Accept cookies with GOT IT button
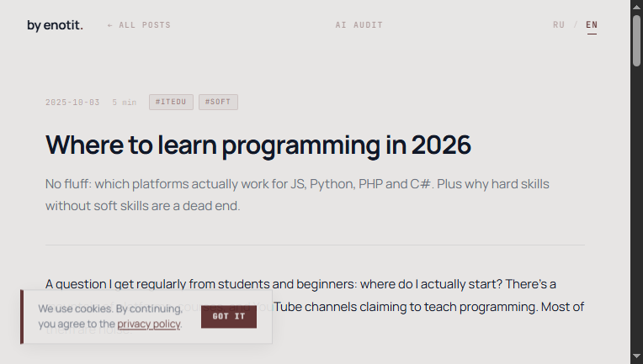This screenshot has width=643, height=364. coord(229,316)
